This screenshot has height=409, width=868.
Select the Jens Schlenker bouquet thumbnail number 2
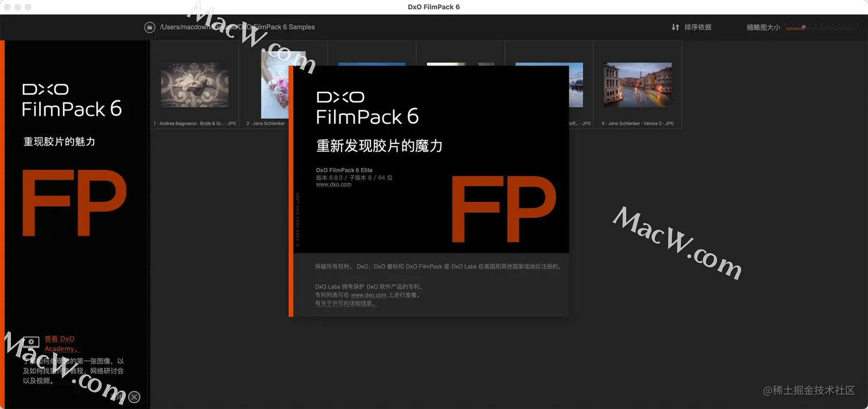pyautogui.click(x=274, y=85)
